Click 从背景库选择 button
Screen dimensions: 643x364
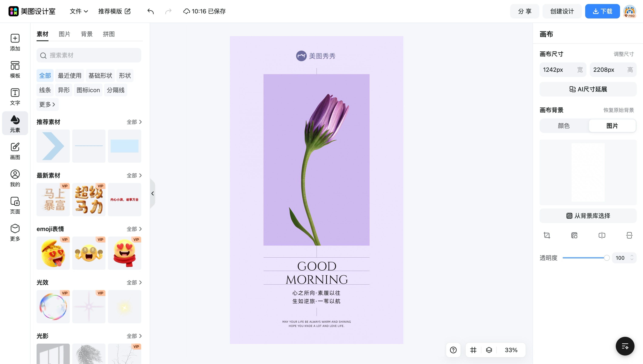coord(588,216)
